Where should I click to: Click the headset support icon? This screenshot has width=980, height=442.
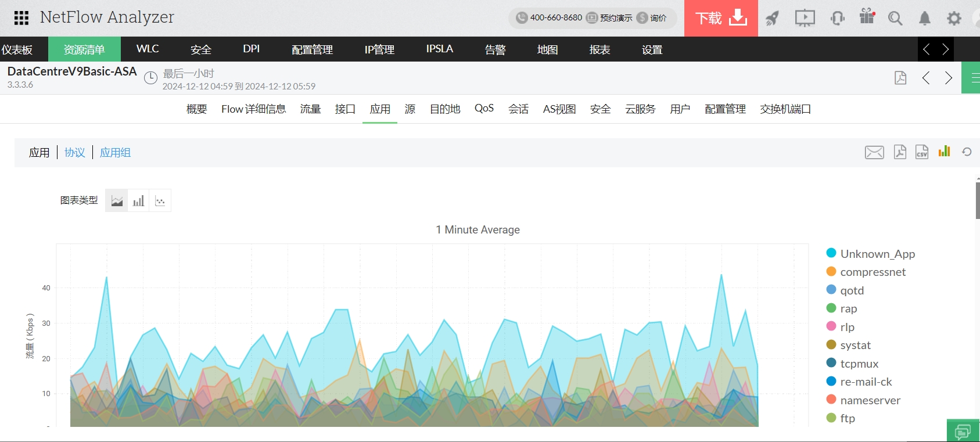click(837, 19)
